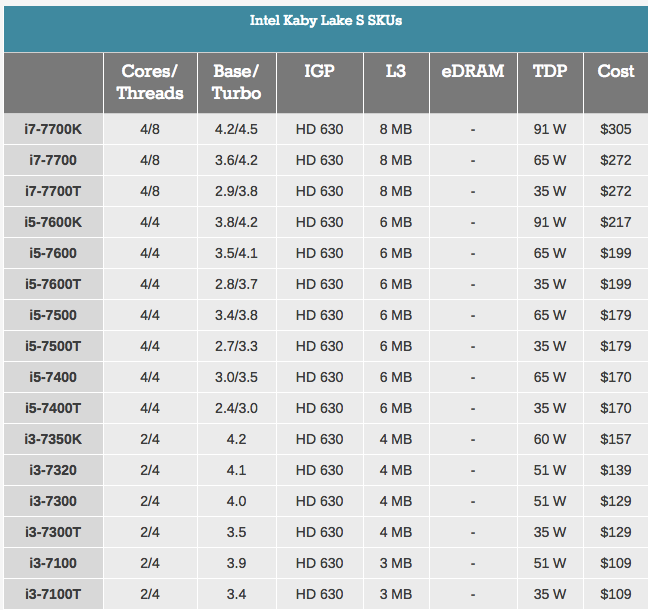Click the 3.6/4.2 base/turbo value
This screenshot has width=648, height=610.
[x=236, y=160]
